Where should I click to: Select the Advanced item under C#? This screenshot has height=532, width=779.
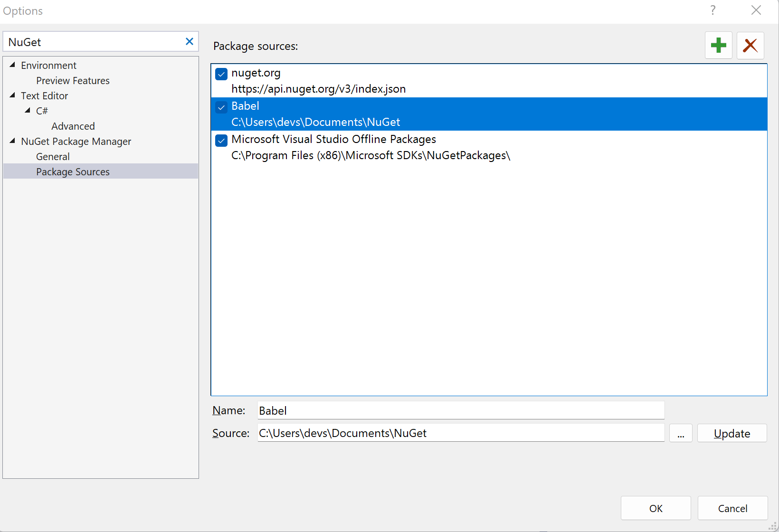(73, 126)
